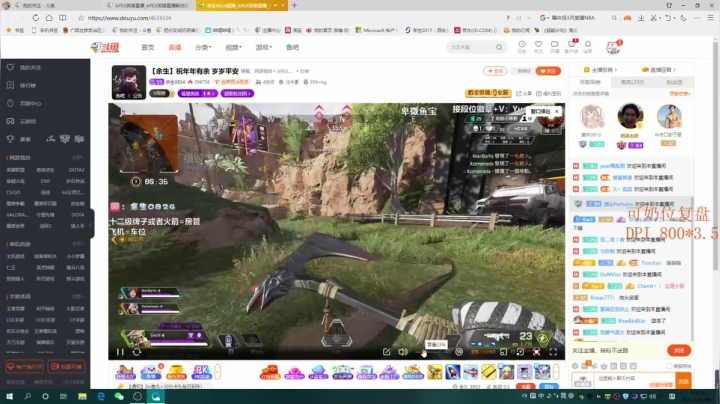Go to 首页 in Douyu navigation
Image resolution: width=720 pixels, height=404 pixels.
tap(147, 47)
